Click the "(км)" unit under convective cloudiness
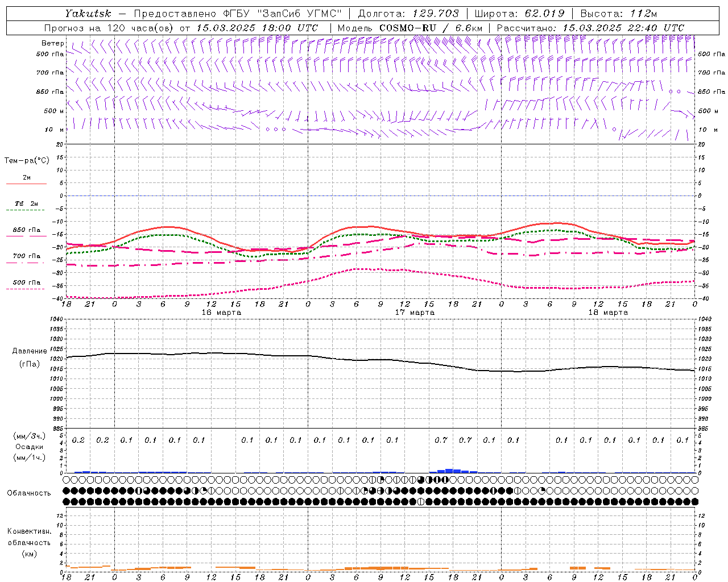 pyautogui.click(x=30, y=554)
